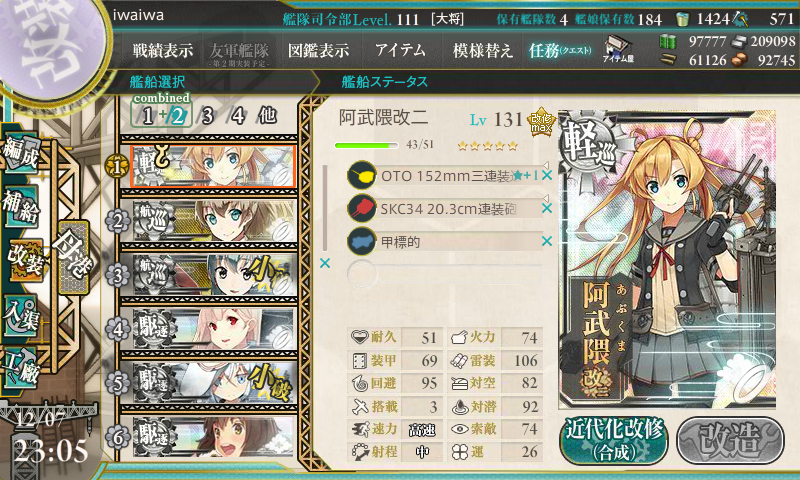Viewport: 800px width, 480px height.
Task: Remove OTO 152mm equipment with its X
Action: click(x=546, y=175)
